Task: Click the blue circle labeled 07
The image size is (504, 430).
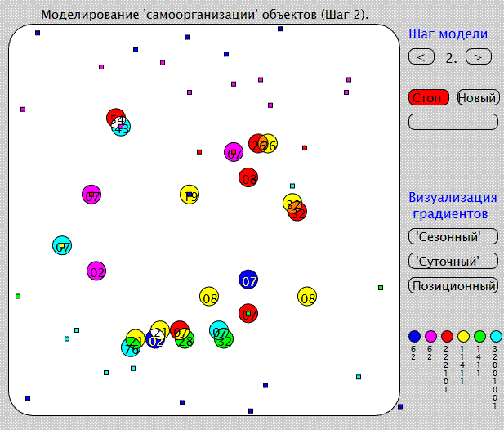Action: click(x=249, y=280)
